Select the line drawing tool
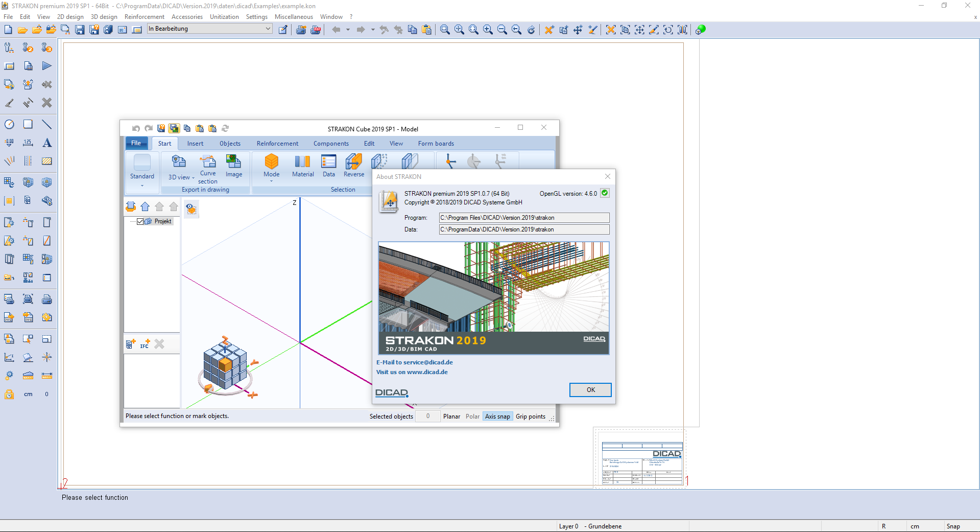The height and width of the screenshot is (532, 980). tap(46, 124)
